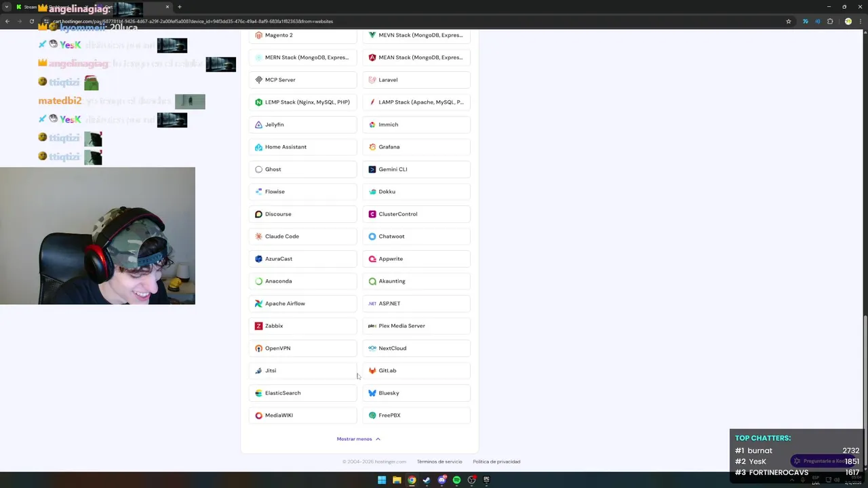Open Steam from the taskbar
868x488 pixels.
point(427,480)
